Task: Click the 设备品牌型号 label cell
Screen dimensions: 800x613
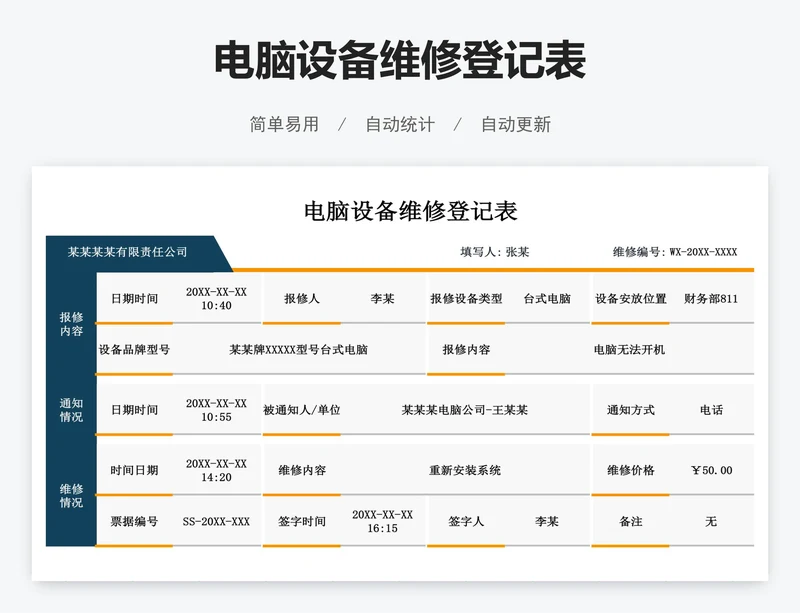Action: (134, 350)
